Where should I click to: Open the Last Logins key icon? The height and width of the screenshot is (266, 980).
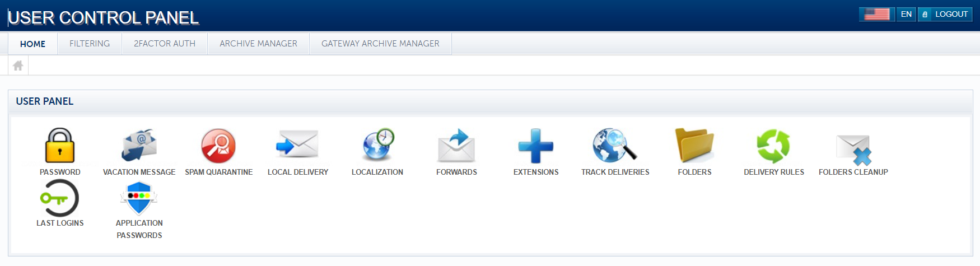[x=60, y=198]
